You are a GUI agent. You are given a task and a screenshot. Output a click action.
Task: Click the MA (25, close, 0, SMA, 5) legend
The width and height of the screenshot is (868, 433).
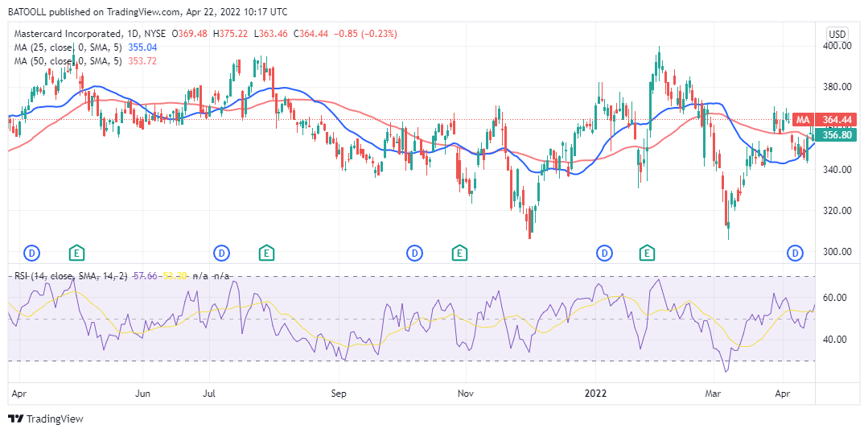pyautogui.click(x=68, y=47)
